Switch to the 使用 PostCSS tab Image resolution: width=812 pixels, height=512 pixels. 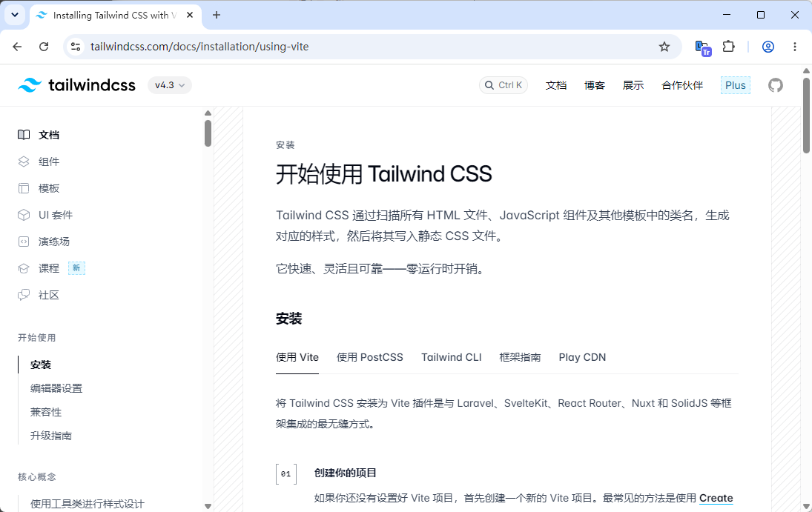pos(370,357)
